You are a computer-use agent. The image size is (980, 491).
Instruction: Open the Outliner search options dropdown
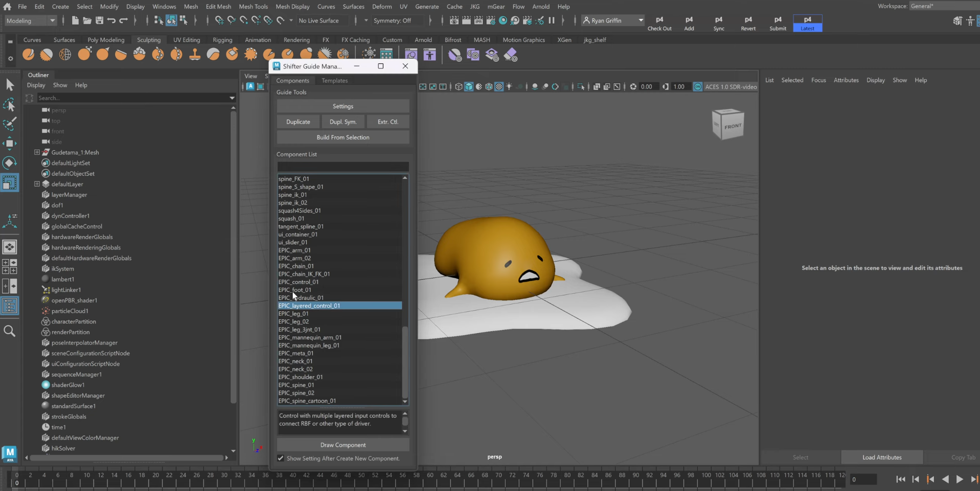pos(232,98)
